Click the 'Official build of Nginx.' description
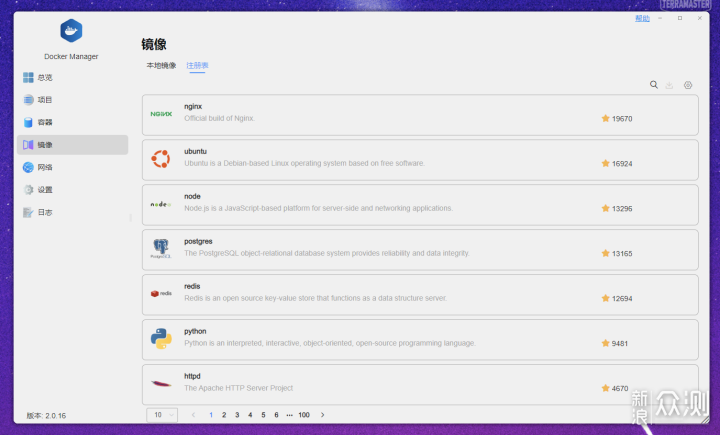 (219, 118)
